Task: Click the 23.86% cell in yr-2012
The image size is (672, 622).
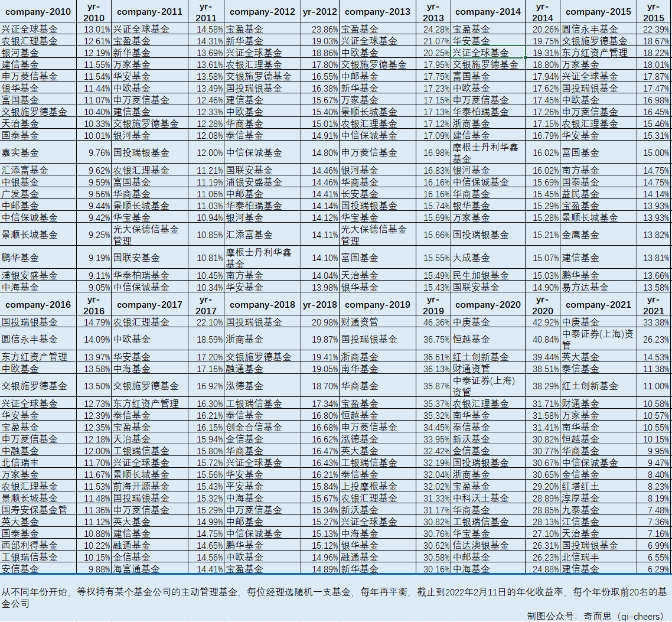Action: (x=319, y=29)
